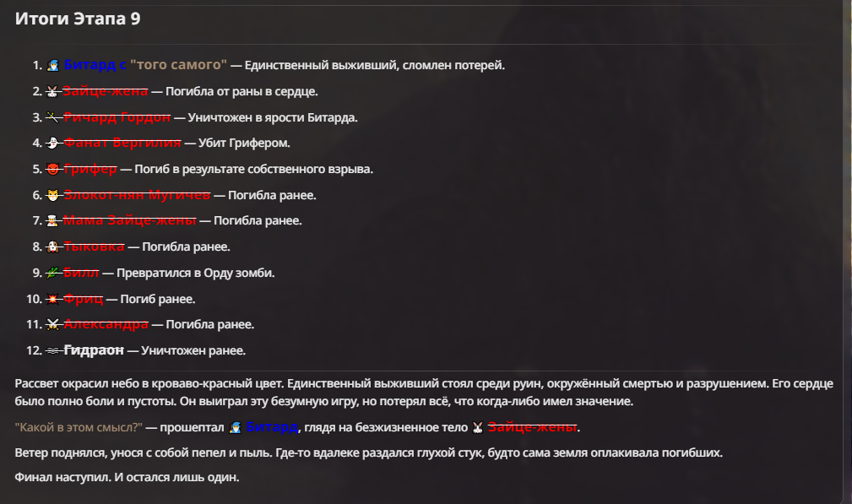Click the icon next to Фанат Вергилия
Viewport: 852px width, 504px height.
(52, 144)
